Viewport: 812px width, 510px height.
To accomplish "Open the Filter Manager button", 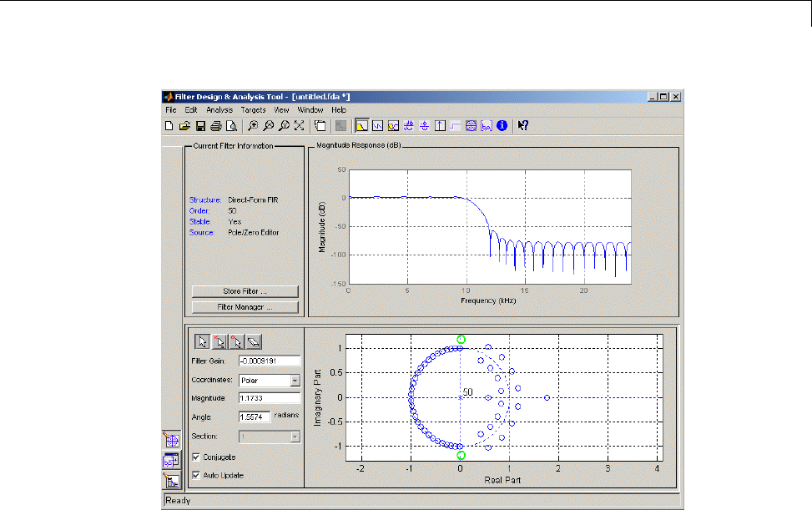I will point(245,307).
